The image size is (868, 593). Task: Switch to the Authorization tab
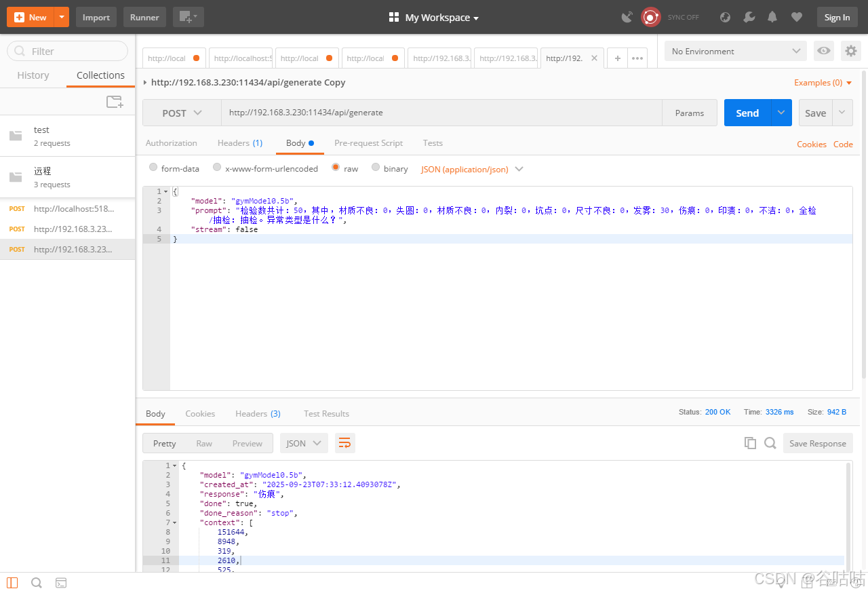(x=172, y=143)
